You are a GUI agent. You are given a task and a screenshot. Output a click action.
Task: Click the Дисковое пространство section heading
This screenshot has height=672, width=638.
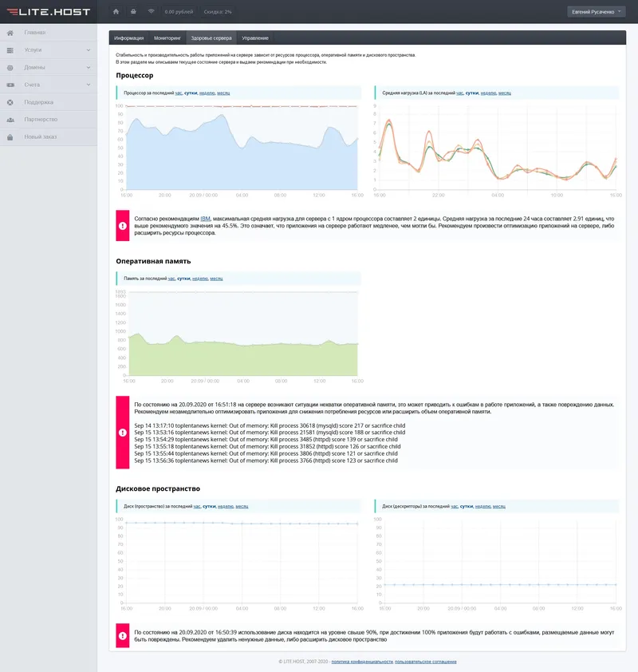point(158,489)
